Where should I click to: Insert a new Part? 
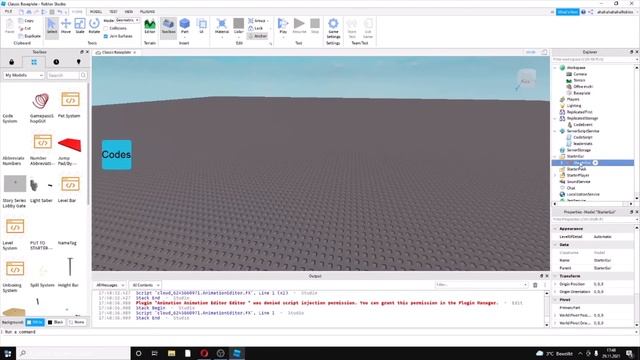coord(184,27)
